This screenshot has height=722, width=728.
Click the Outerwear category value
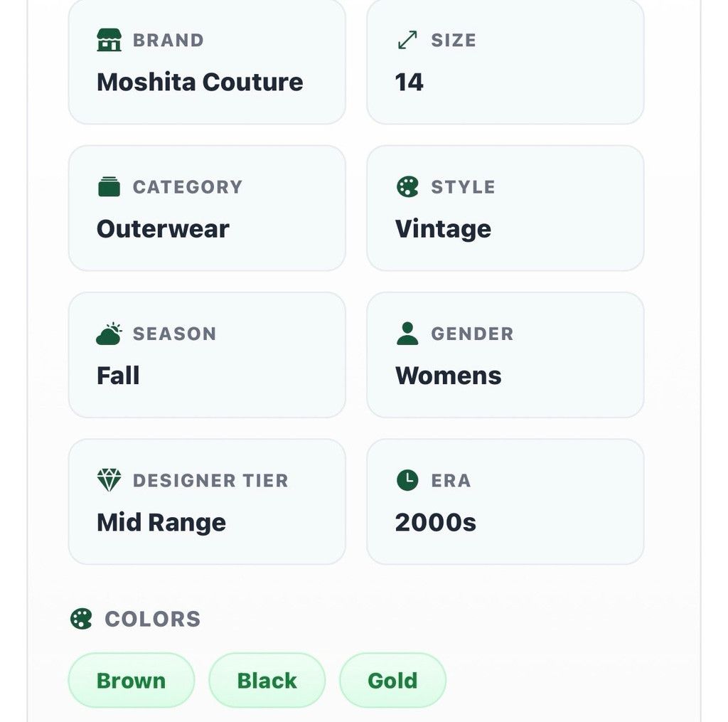pos(163,229)
